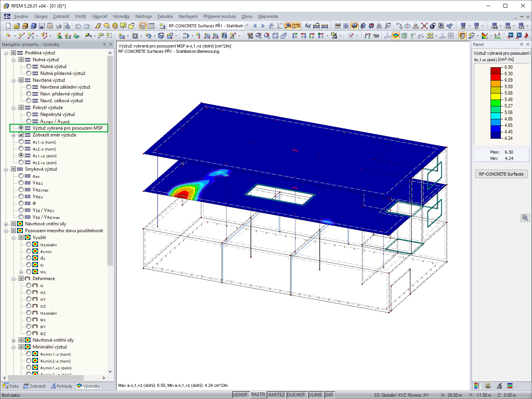Toggle RASTR in the status bar
Screen dimensions: 532x399
coord(258,395)
